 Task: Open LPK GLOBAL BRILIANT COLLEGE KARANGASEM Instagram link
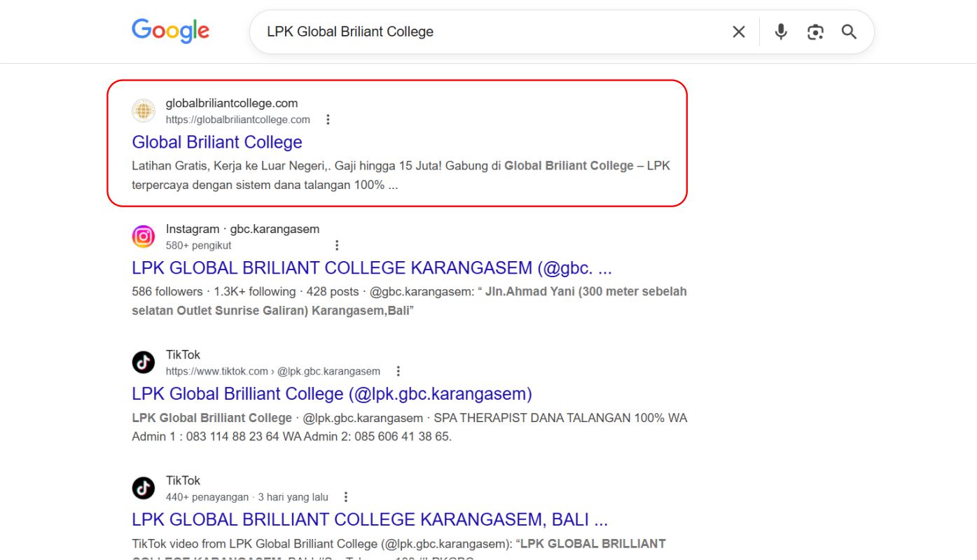coord(371,268)
